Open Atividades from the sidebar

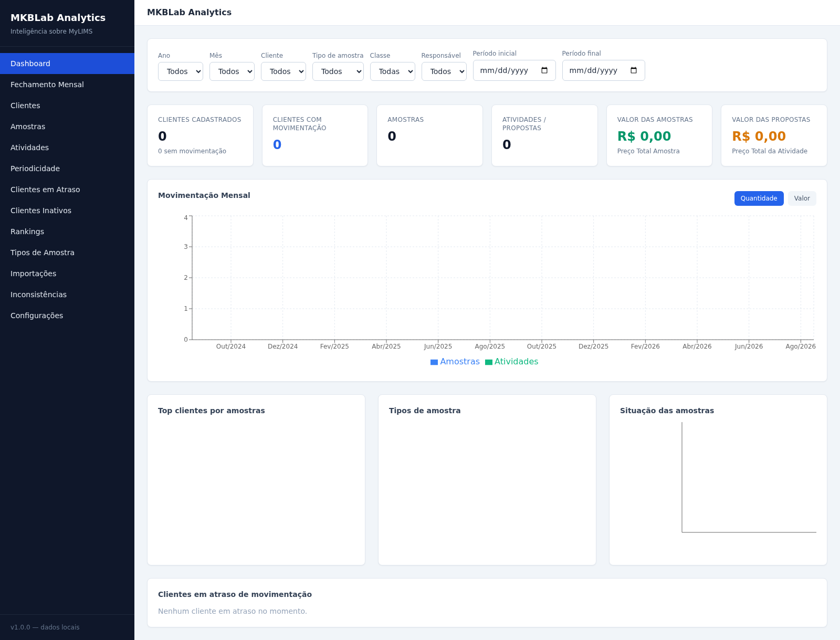[67, 148]
